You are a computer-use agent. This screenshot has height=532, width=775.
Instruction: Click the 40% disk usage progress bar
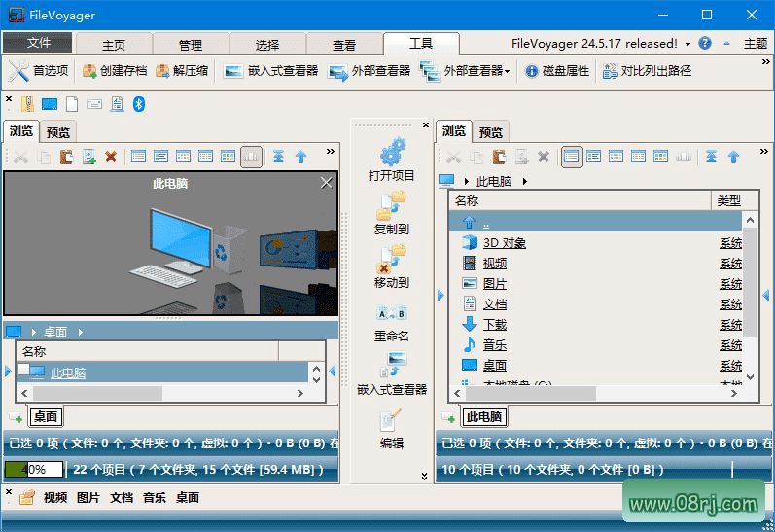[x=34, y=469]
